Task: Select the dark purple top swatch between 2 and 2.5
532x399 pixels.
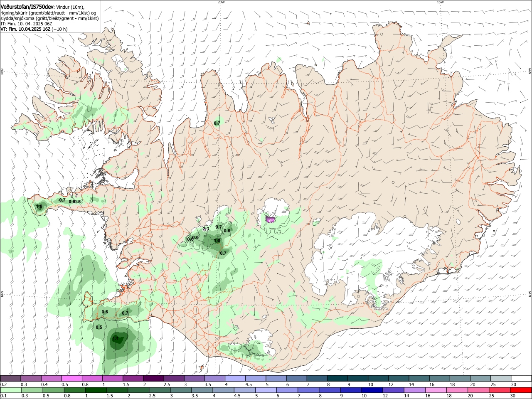Action: coord(153,378)
